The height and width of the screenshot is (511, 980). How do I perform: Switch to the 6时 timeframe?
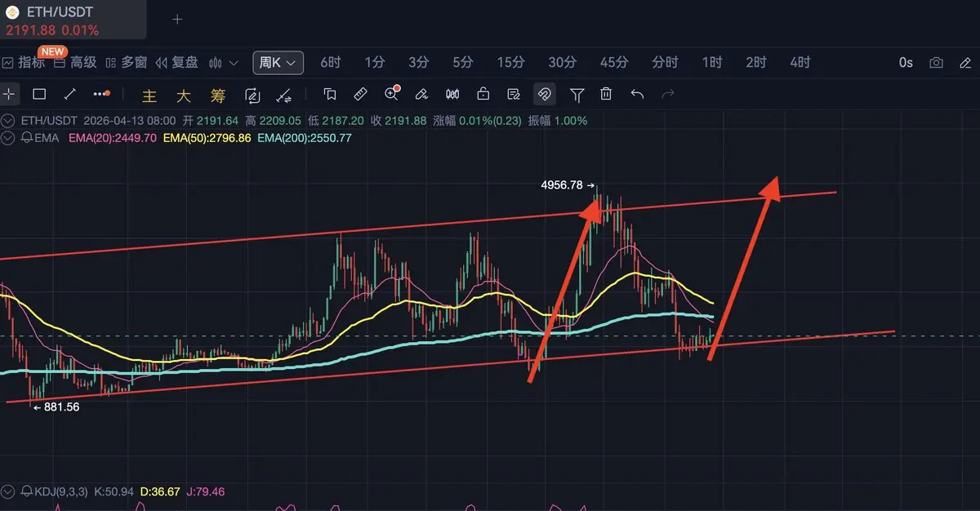click(331, 62)
